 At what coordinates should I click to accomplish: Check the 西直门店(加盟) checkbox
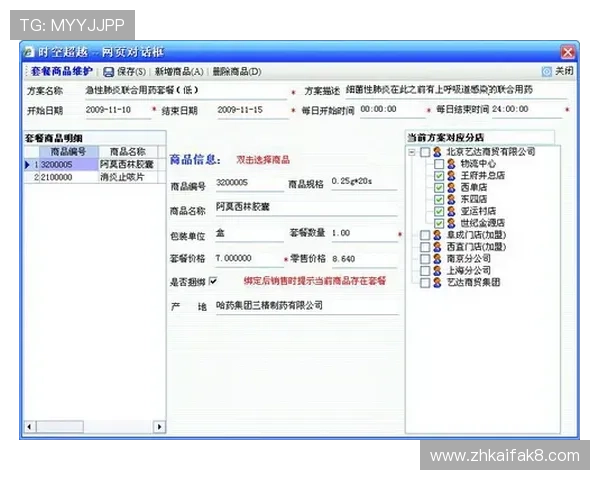tap(425, 247)
